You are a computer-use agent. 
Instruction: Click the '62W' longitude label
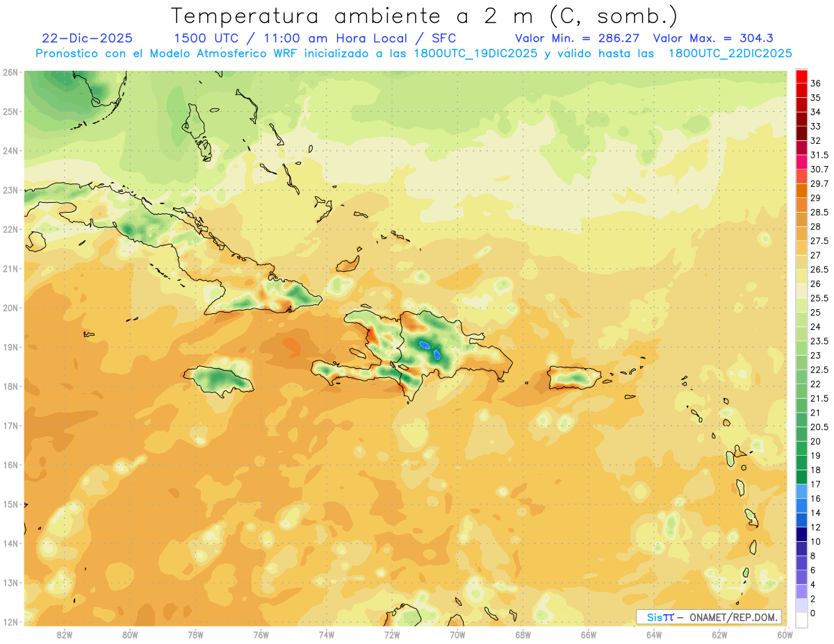tap(719, 634)
